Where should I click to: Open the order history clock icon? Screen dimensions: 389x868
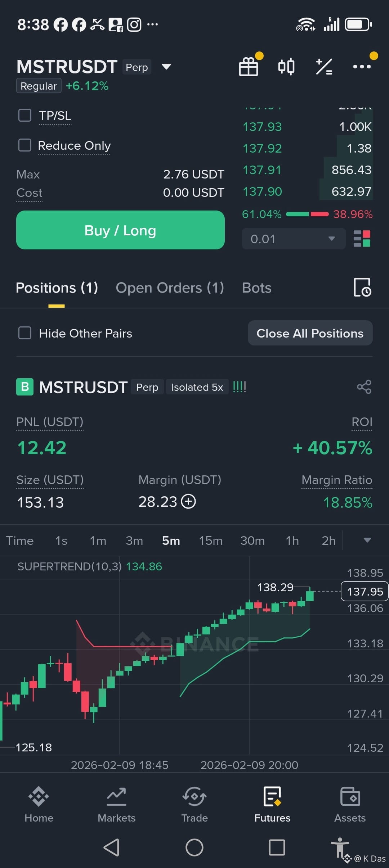[362, 287]
